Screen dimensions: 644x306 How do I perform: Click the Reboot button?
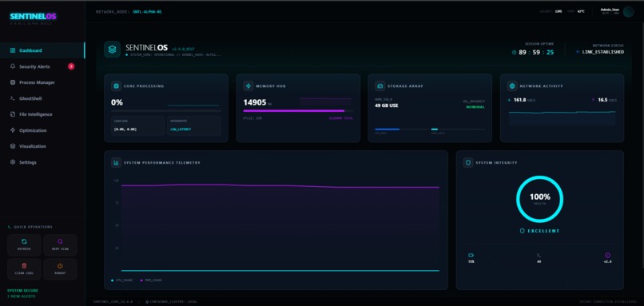point(61,269)
